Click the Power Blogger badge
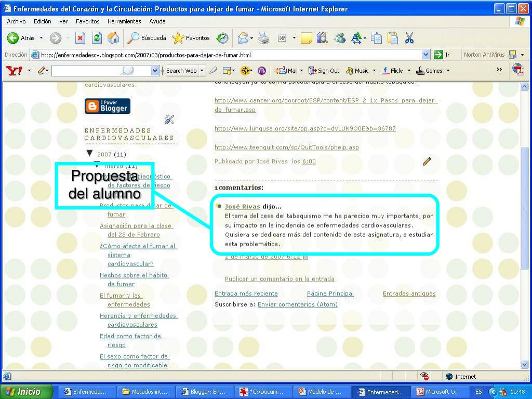The width and height of the screenshot is (532, 399). click(x=108, y=106)
